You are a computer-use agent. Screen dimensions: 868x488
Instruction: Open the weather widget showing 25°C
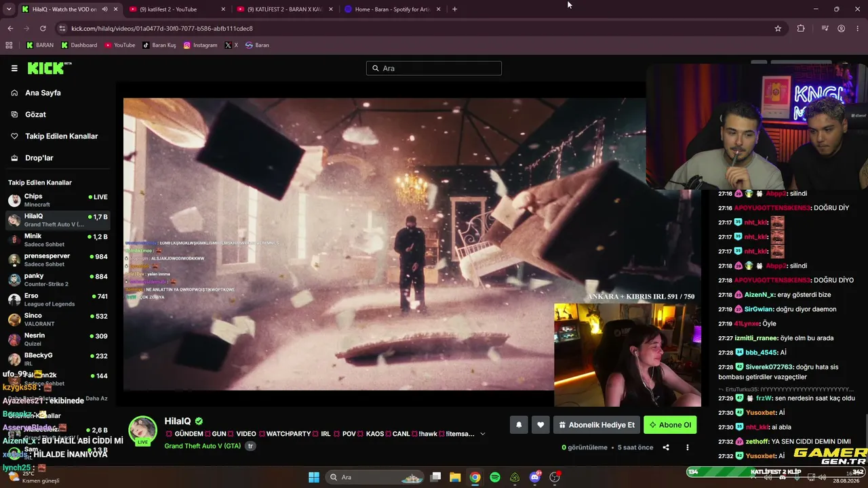[x=34, y=477]
